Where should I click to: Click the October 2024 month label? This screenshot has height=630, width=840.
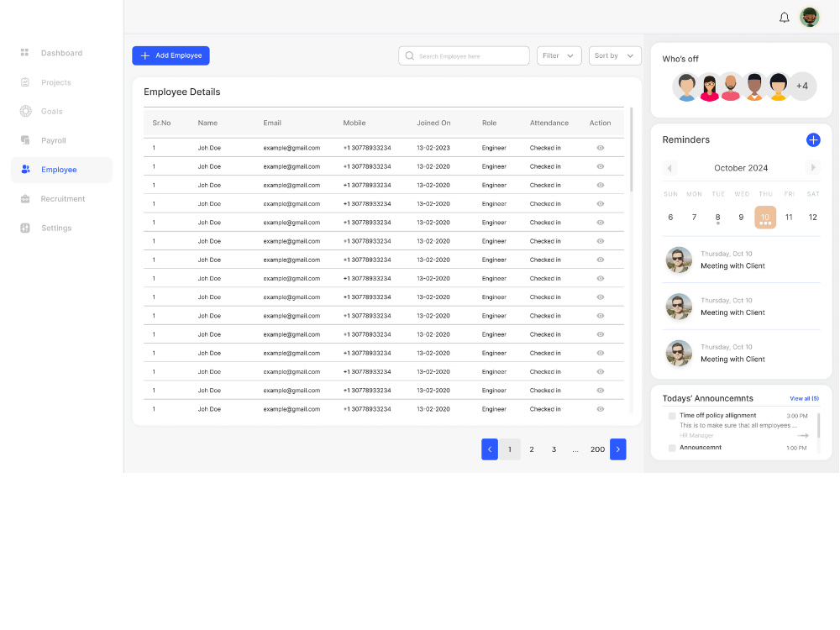[x=741, y=168]
